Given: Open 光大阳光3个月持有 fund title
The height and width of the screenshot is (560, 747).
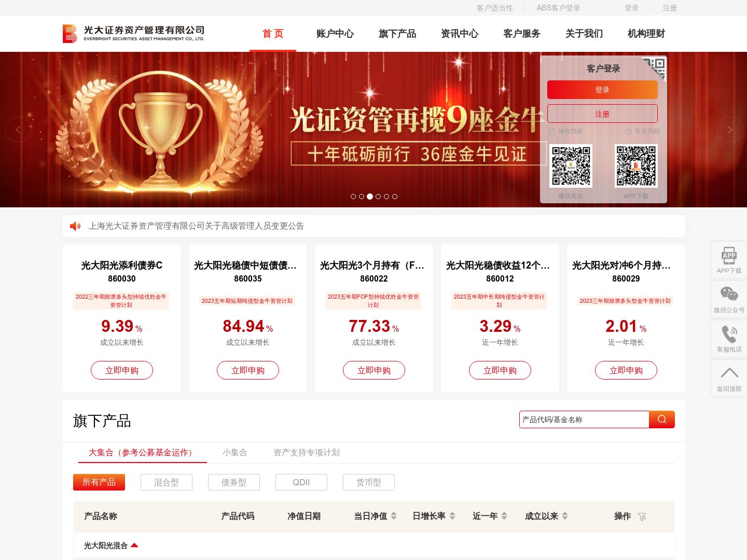Looking at the screenshot, I should coord(372,265).
